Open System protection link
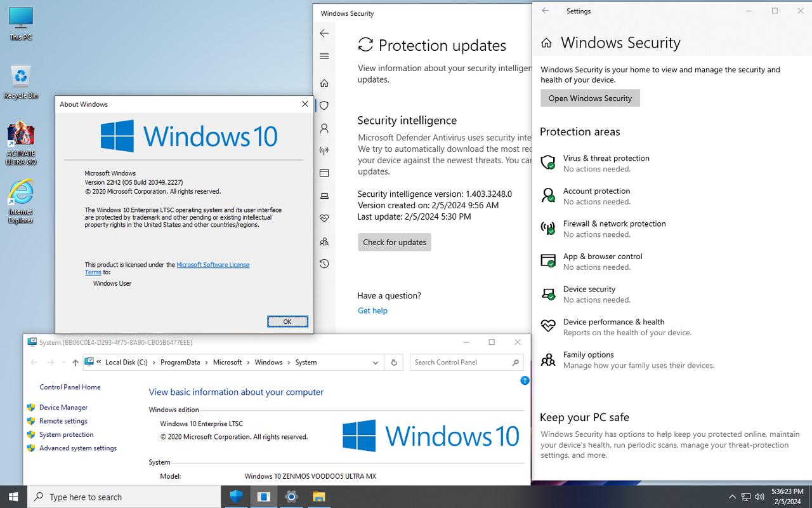The image size is (812, 508). (67, 435)
